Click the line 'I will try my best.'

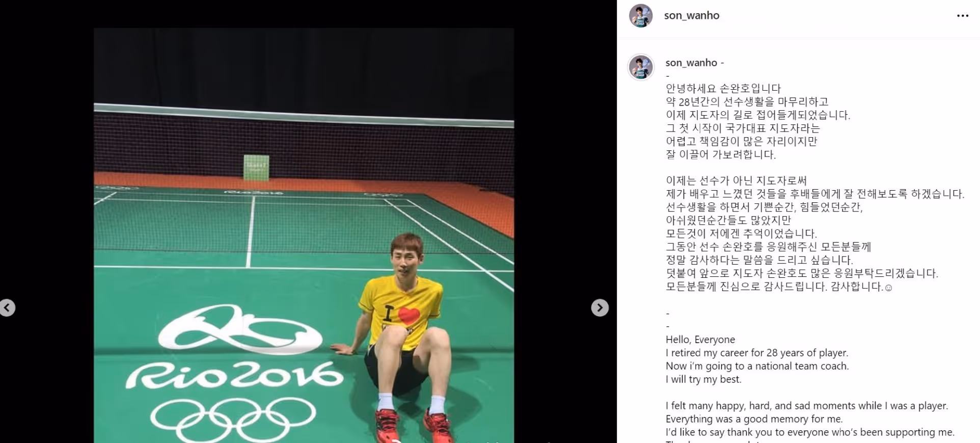703,379
